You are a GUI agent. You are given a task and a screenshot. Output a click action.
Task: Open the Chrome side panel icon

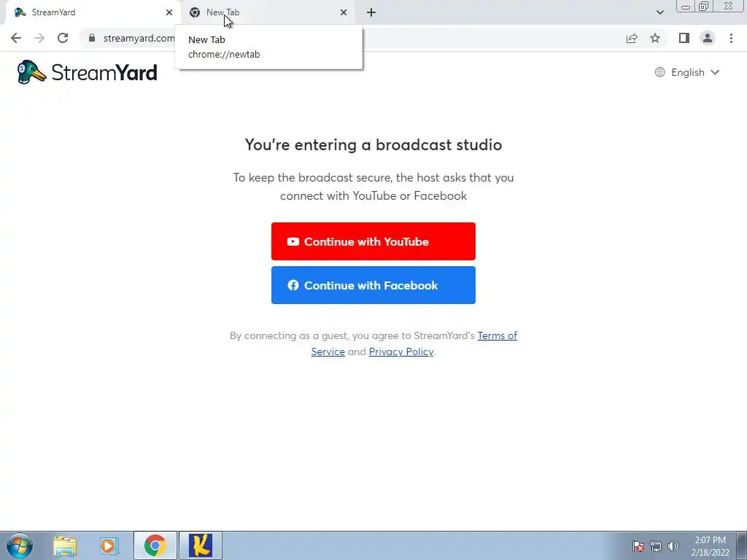684,38
